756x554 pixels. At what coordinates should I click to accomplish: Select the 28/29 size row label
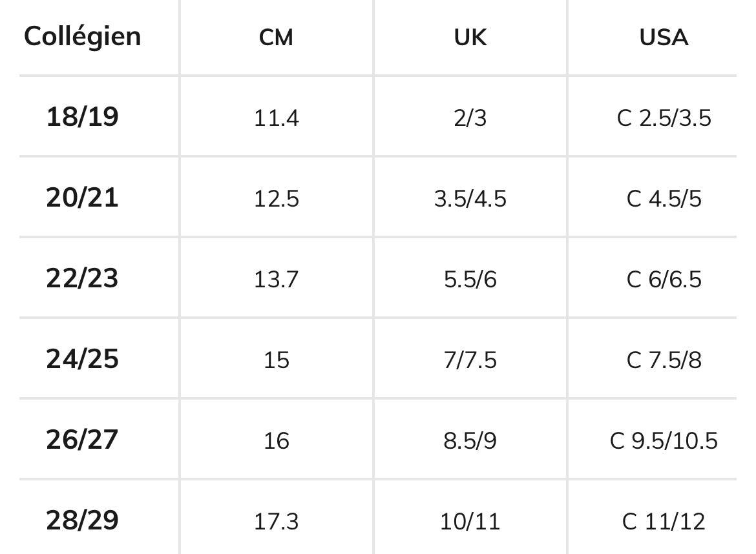(83, 520)
